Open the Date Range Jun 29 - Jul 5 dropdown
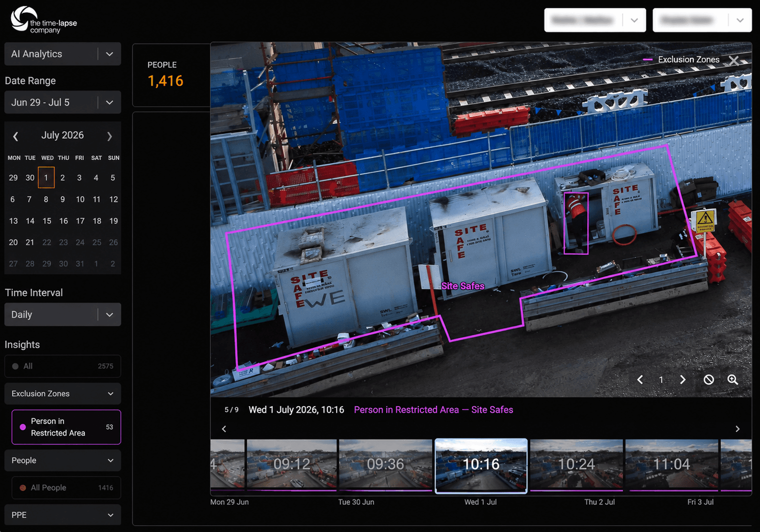This screenshot has width=760, height=532. point(63,102)
